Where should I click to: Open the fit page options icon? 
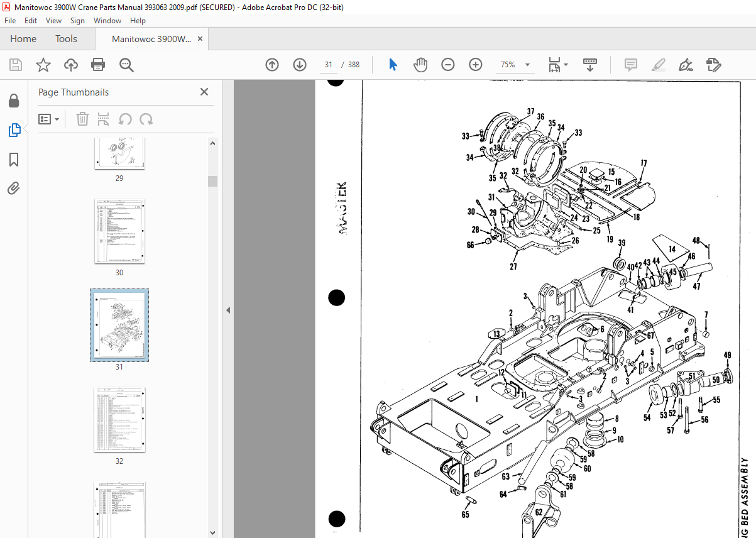557,65
